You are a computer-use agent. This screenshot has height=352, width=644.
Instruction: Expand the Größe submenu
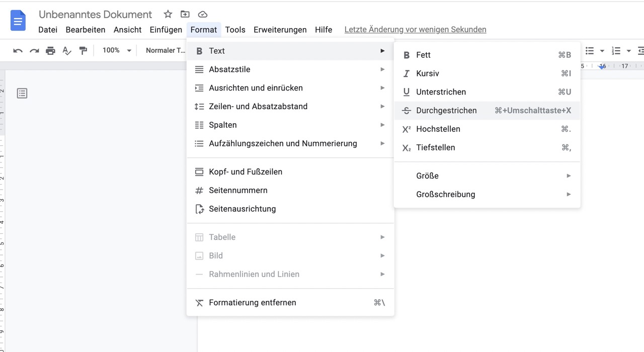point(427,175)
